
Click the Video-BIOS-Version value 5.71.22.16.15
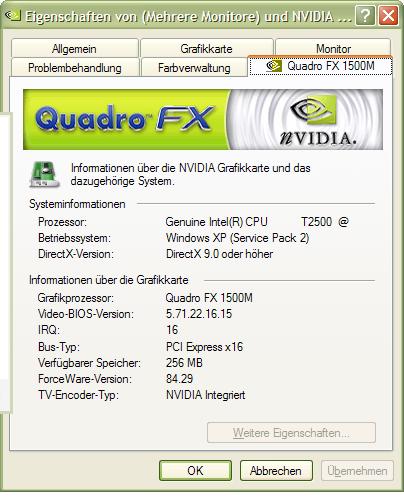coord(199,314)
